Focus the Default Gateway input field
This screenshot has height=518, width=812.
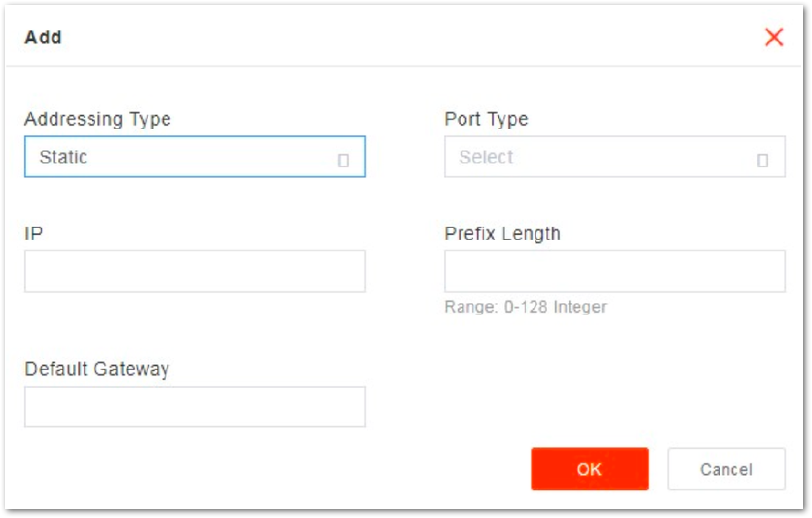[x=196, y=407]
